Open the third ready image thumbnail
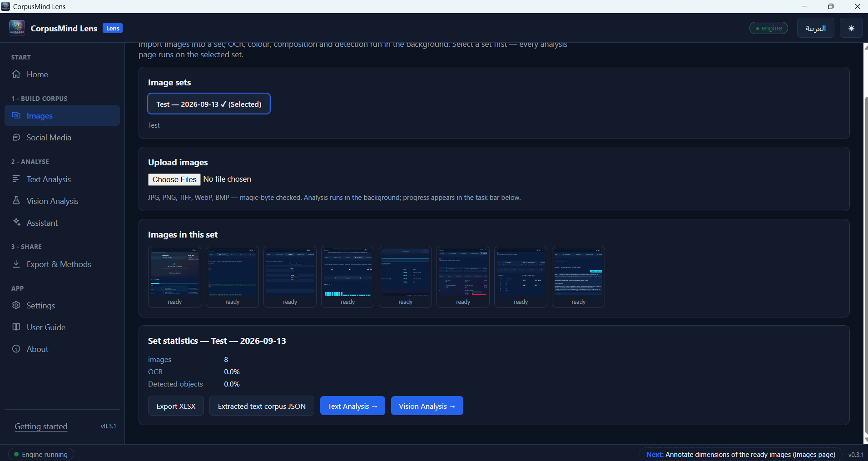This screenshot has height=461, width=868. 290,277
